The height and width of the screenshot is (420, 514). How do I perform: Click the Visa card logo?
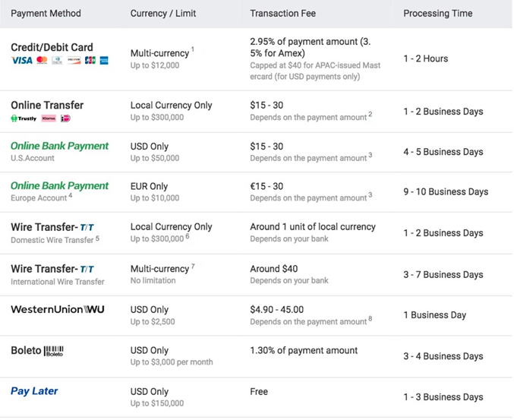(21, 61)
